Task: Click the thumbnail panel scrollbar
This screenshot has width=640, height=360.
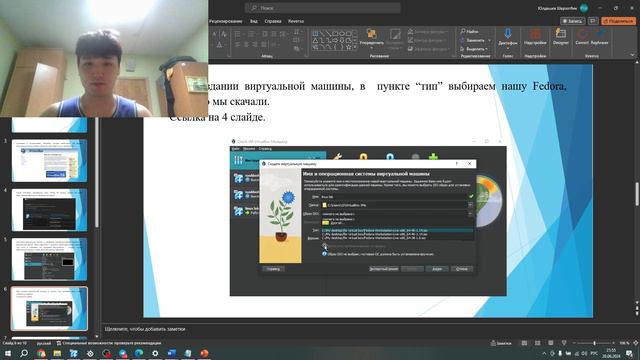Action: [x=97, y=172]
